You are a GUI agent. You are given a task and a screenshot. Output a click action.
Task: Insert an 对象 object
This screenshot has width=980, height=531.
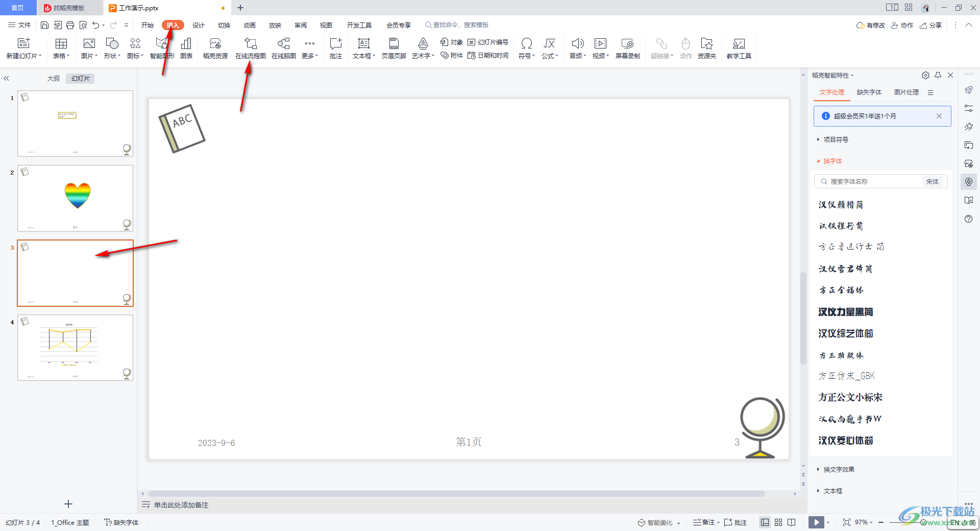pos(452,42)
